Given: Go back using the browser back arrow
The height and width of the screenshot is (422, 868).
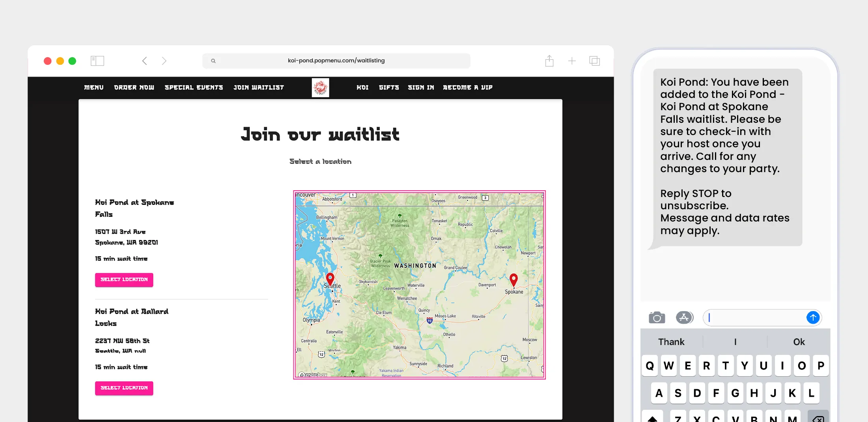Looking at the screenshot, I should tap(145, 61).
